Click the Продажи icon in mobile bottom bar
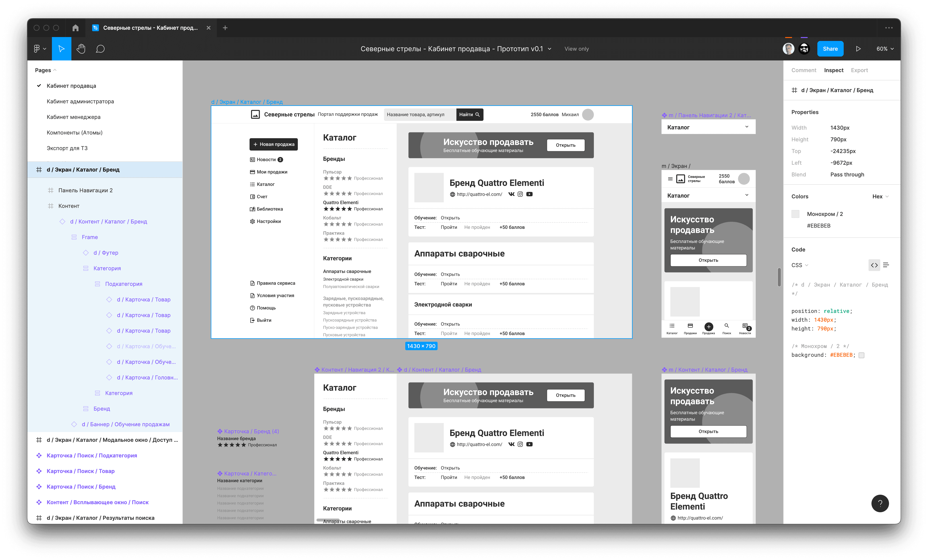928x560 pixels. coord(690,326)
